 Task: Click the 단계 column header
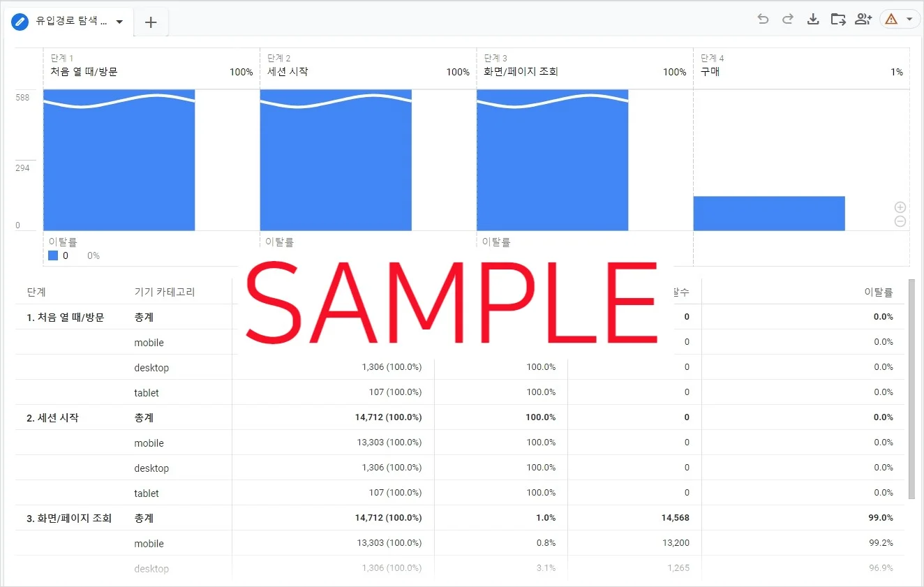36,292
